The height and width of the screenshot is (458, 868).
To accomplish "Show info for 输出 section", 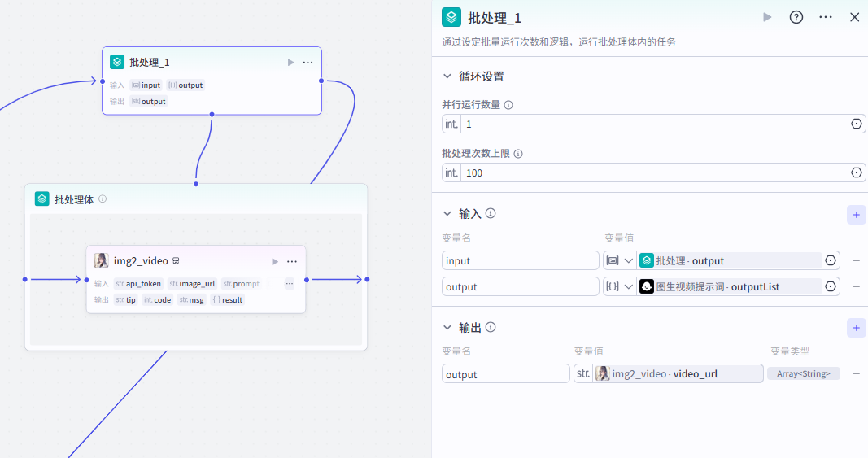I will [x=491, y=327].
